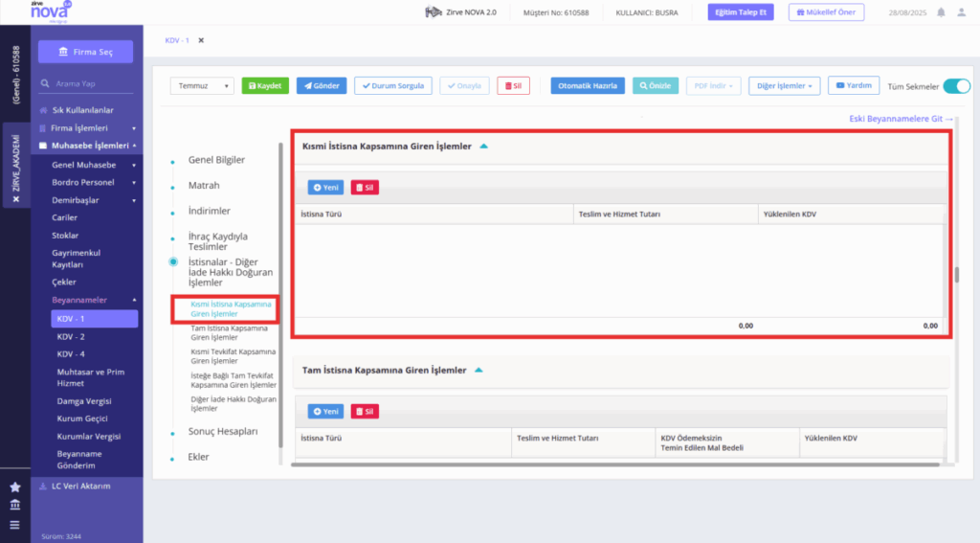Close the KDV - 1 tab
The image size is (980, 543).
(201, 40)
